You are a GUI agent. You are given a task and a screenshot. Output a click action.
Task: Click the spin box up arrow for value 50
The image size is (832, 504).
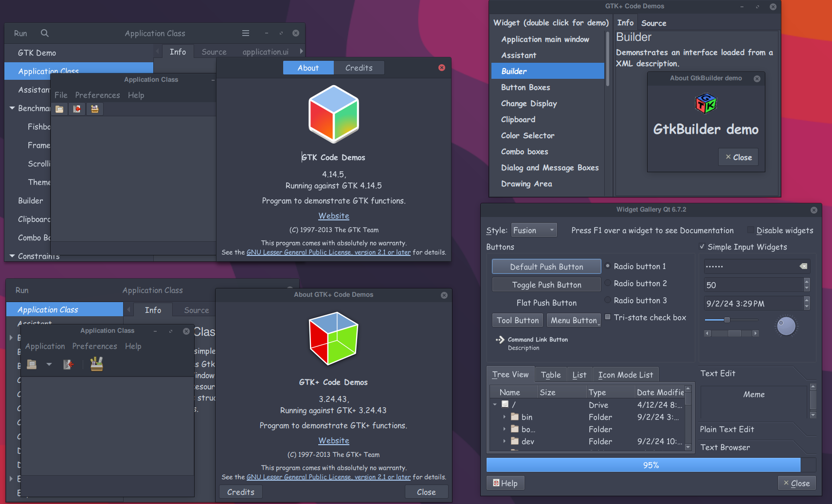(x=807, y=282)
